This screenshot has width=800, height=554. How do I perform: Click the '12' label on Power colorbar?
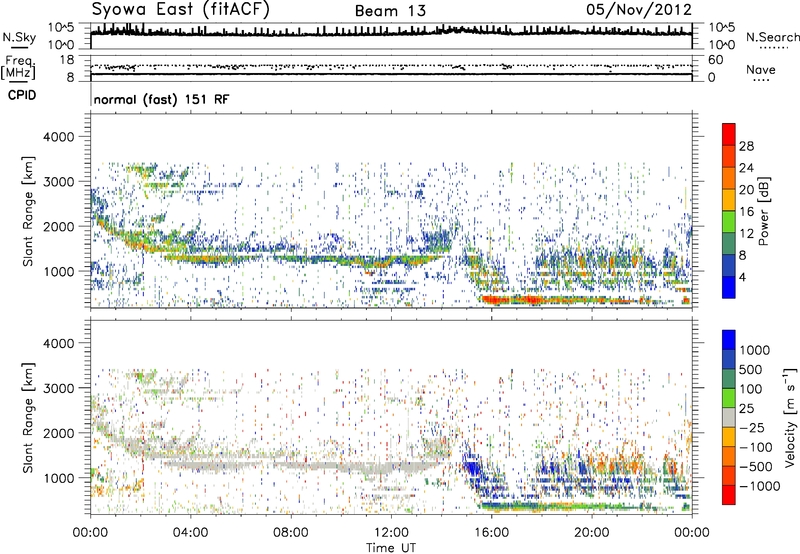746,234
